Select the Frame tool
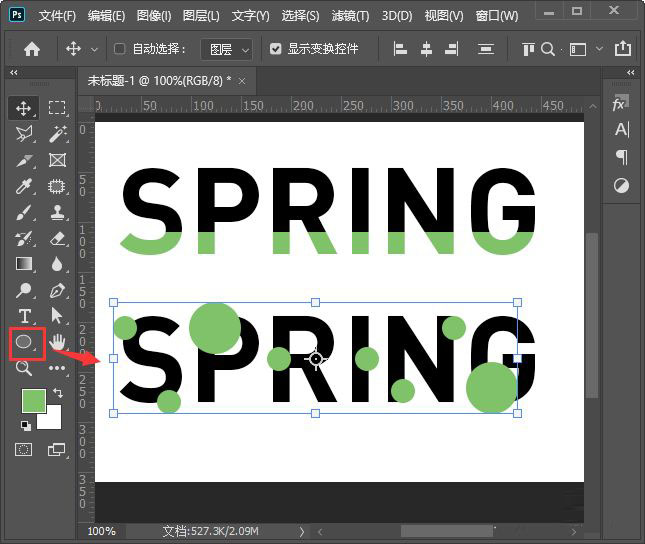 (x=57, y=160)
